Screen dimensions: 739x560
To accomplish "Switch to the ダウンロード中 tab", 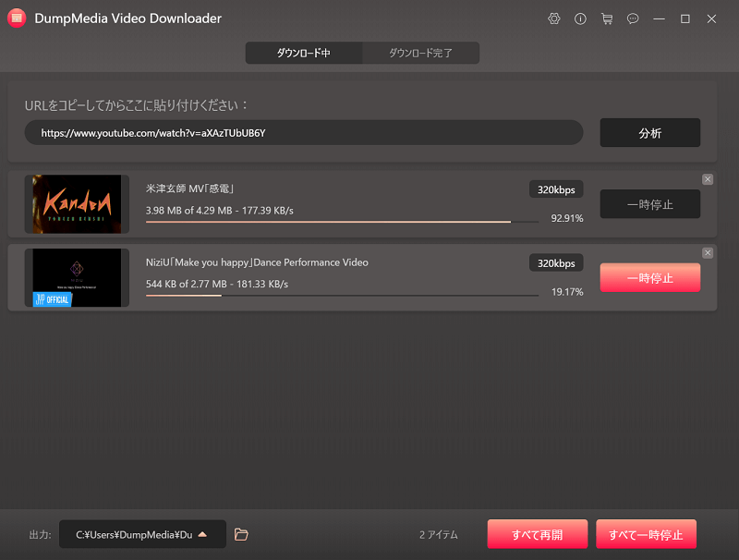I will (304, 53).
